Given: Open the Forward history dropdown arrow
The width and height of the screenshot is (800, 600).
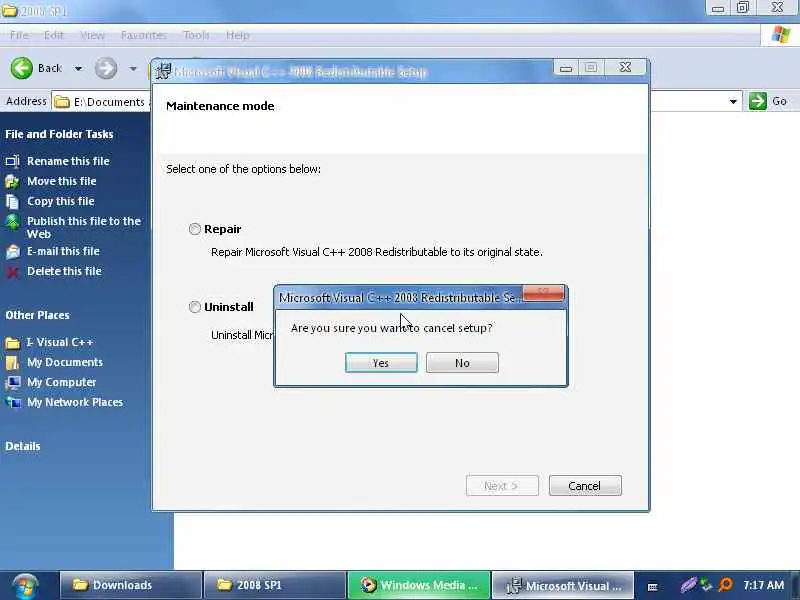Looking at the screenshot, I should coord(133,68).
